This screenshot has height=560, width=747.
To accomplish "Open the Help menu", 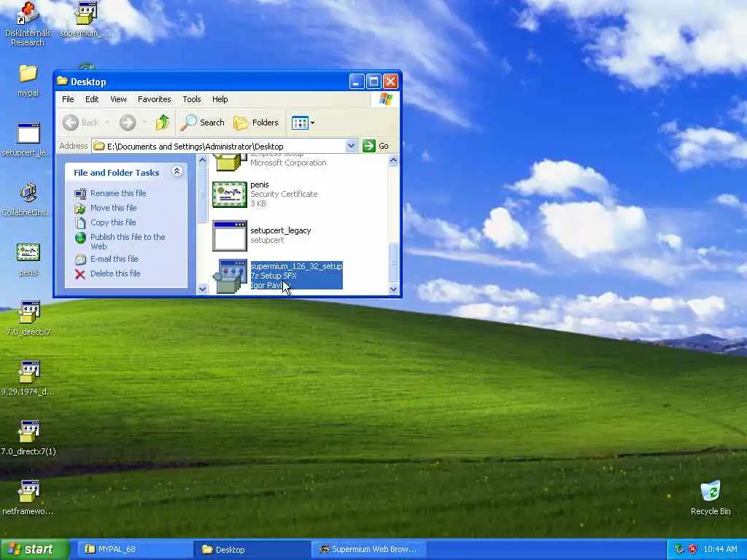I will [220, 99].
